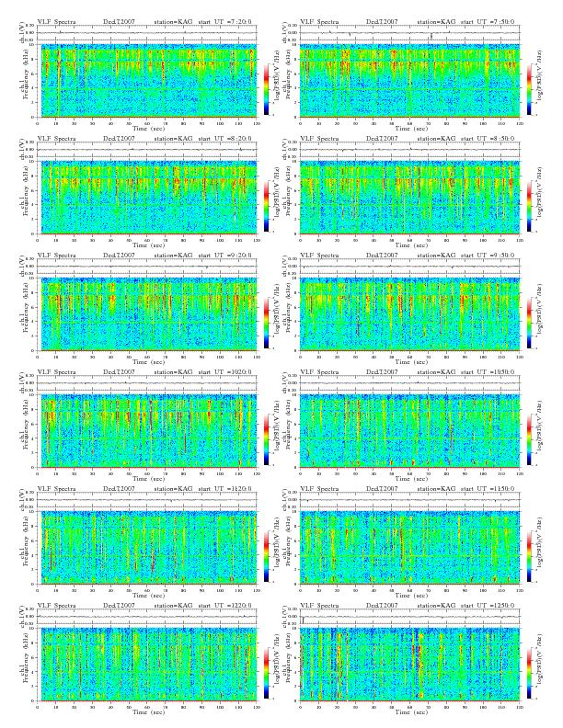Click the 'Time (sec)' label under the 7:50:0 panel
This screenshot has width=563, height=728.
(411, 129)
